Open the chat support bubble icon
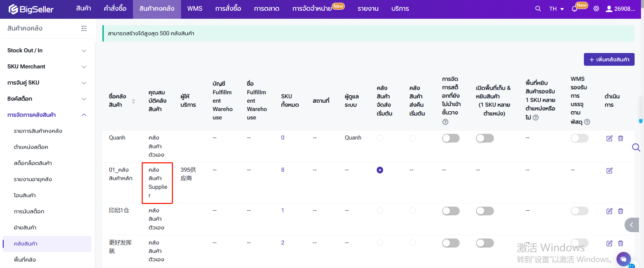644x268 pixels. (623, 259)
